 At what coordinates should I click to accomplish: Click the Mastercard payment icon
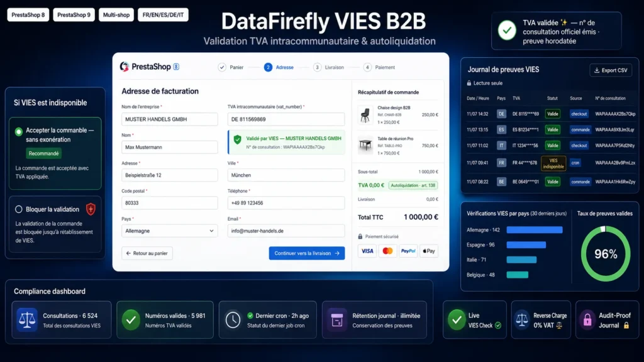point(387,251)
